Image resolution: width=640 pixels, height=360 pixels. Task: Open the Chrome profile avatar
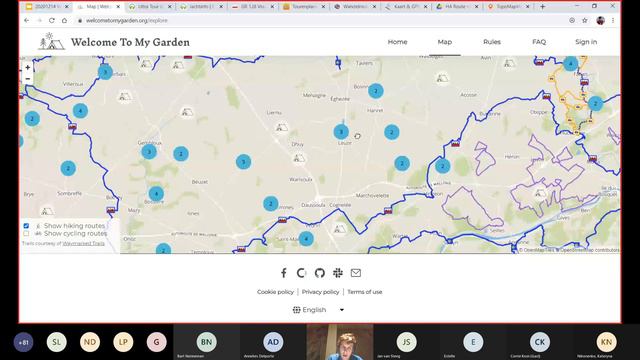coord(600,20)
